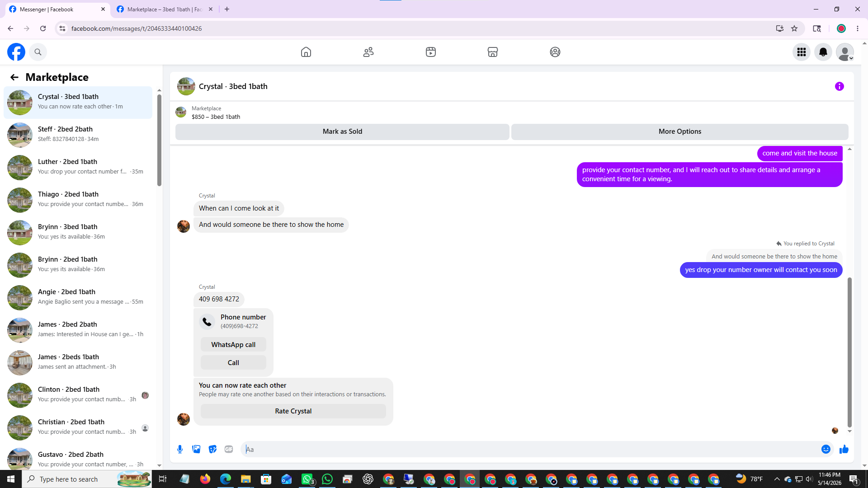Close the Marketplace browser tab
Screen dimensions: 868x488
211,9
